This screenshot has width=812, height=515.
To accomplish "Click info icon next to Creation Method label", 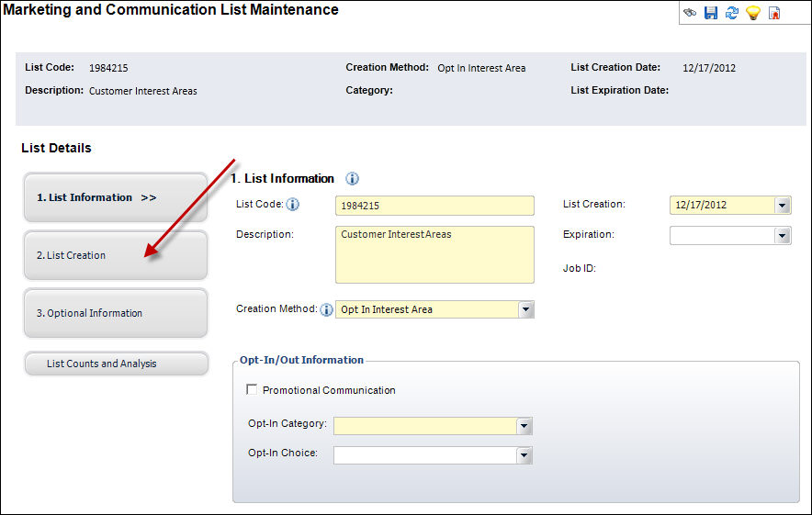I will (x=326, y=310).
